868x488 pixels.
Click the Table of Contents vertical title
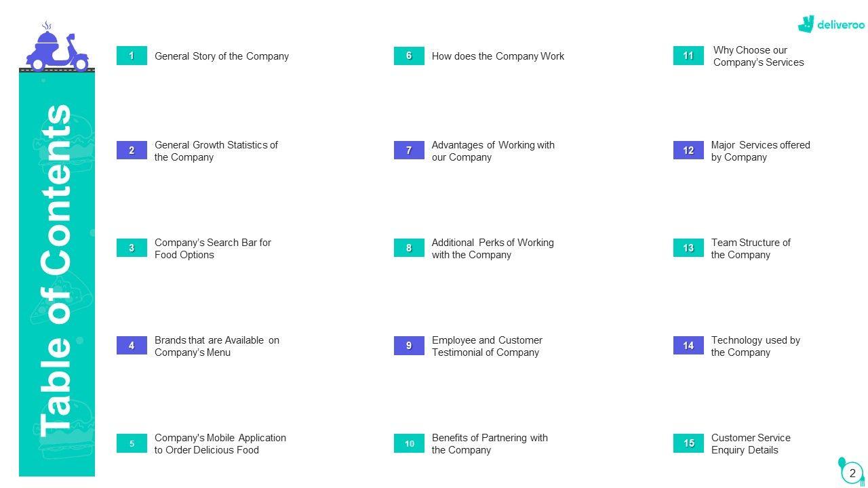(56, 271)
